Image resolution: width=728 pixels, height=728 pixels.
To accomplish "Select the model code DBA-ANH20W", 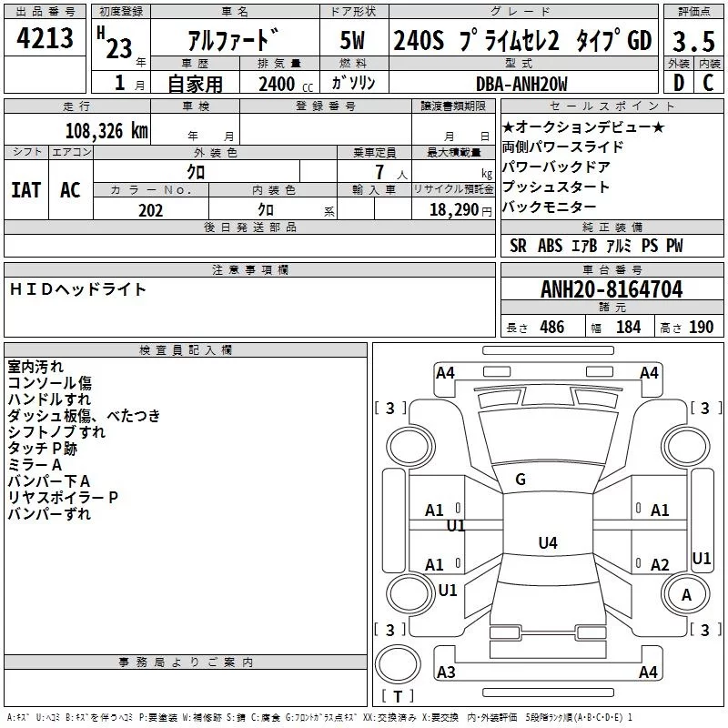I will tap(521, 84).
